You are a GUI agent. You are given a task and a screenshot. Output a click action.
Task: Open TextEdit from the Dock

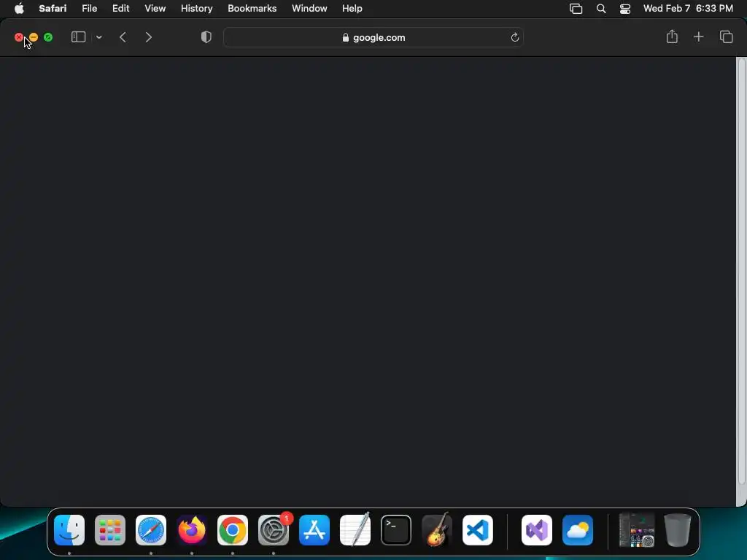pos(355,530)
